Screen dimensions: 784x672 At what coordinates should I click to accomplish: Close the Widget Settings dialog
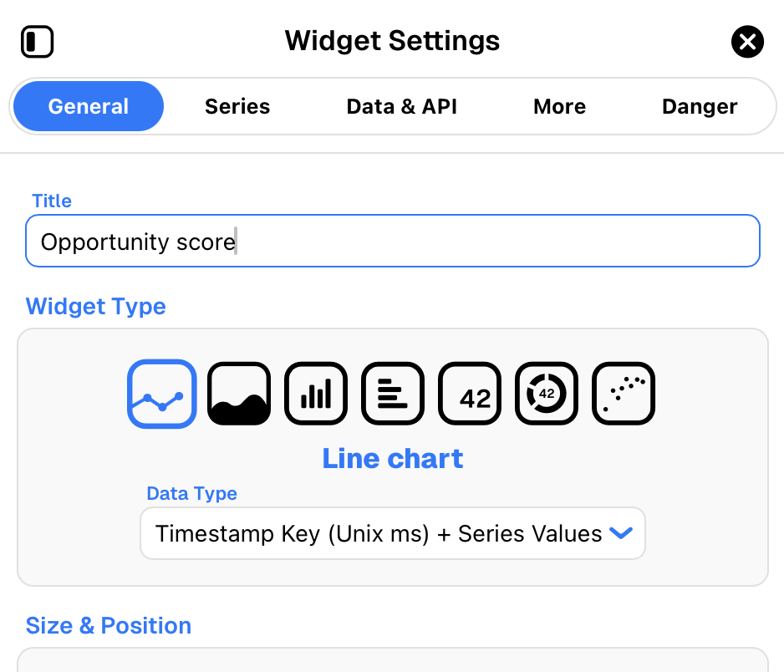coord(747,42)
